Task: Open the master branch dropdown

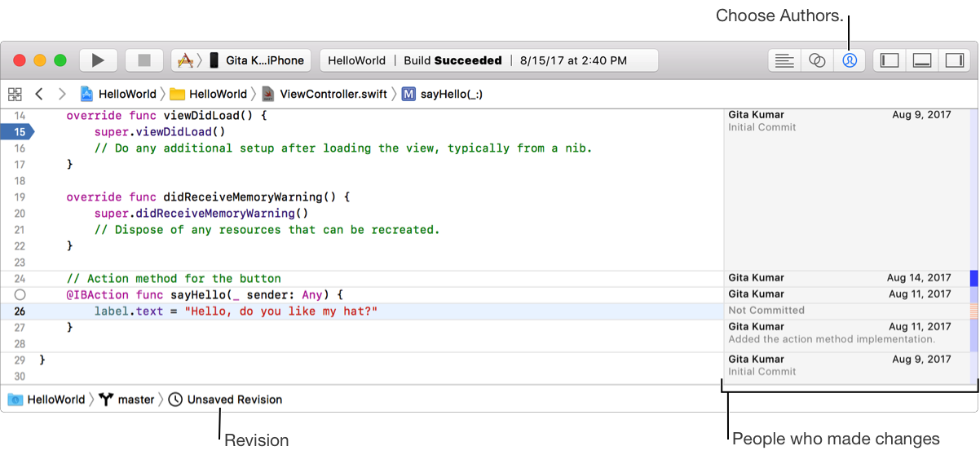Action: coord(126,400)
